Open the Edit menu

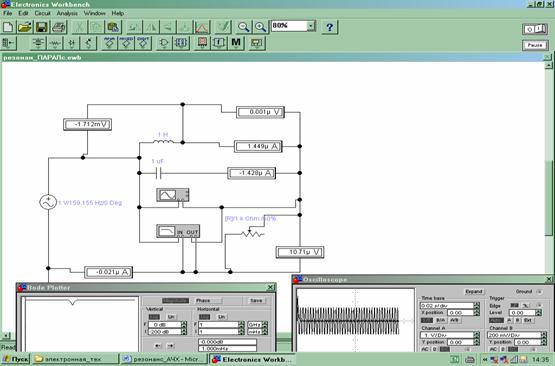click(x=23, y=13)
